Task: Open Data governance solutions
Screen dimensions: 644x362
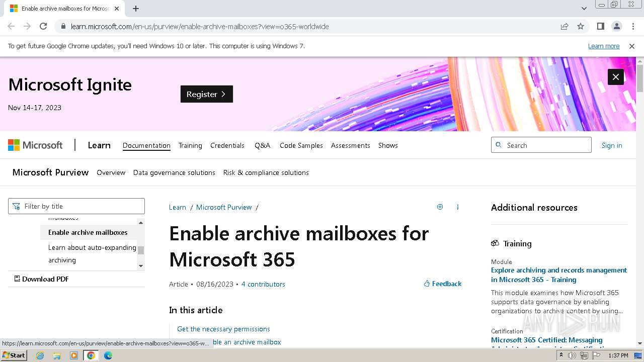Action: 174,172
